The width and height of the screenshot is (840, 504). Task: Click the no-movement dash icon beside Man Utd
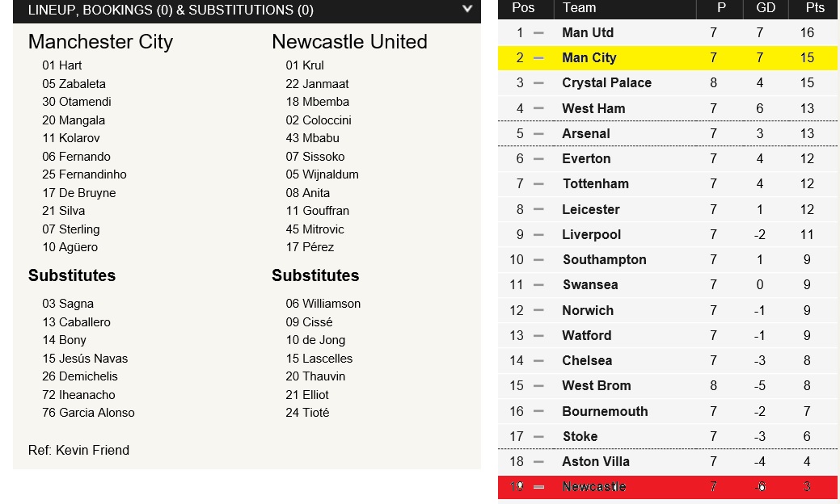point(539,33)
